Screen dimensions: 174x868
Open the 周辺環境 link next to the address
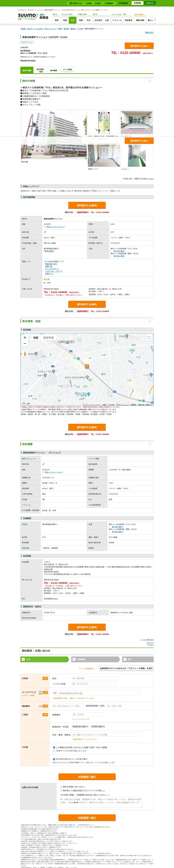(50, 251)
